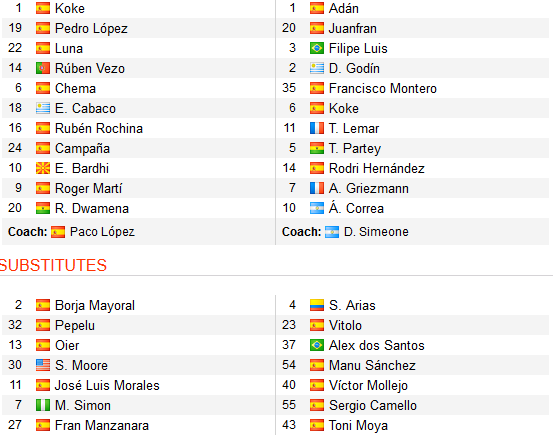Open Francisco Montero's player page
The image size is (553, 439).
pyautogui.click(x=383, y=89)
